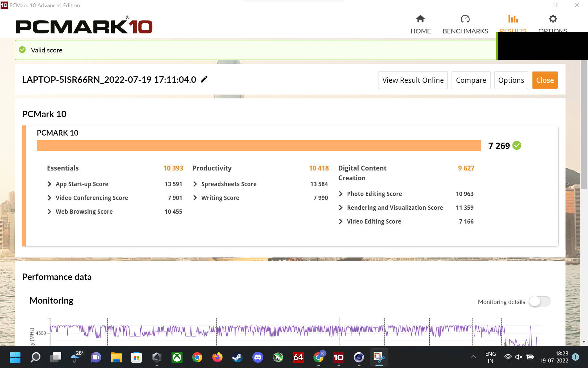Select the RESULTS tab
The height and width of the screenshot is (368, 588).
click(513, 24)
